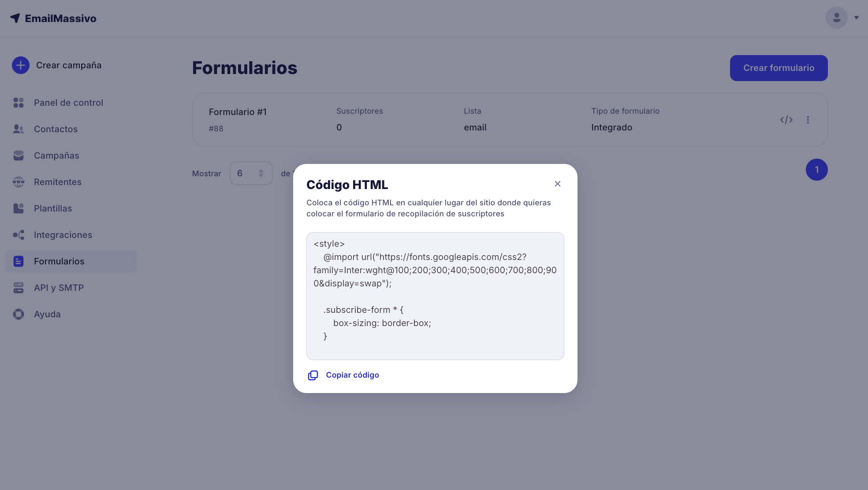Open the three-dot menu for Formulario #1
868x490 pixels.
808,120
